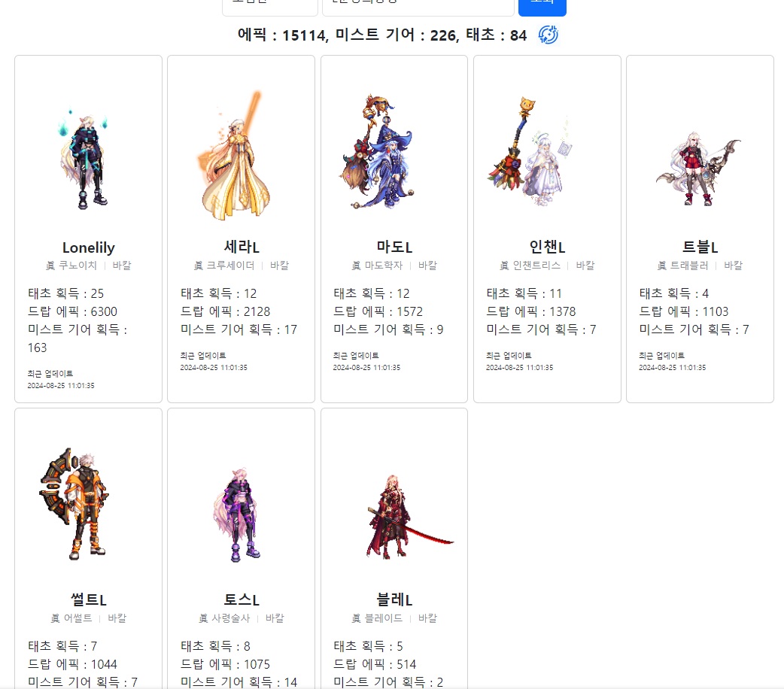Click the Lonelily character name
Screen dimensions: 784x689
88,247
